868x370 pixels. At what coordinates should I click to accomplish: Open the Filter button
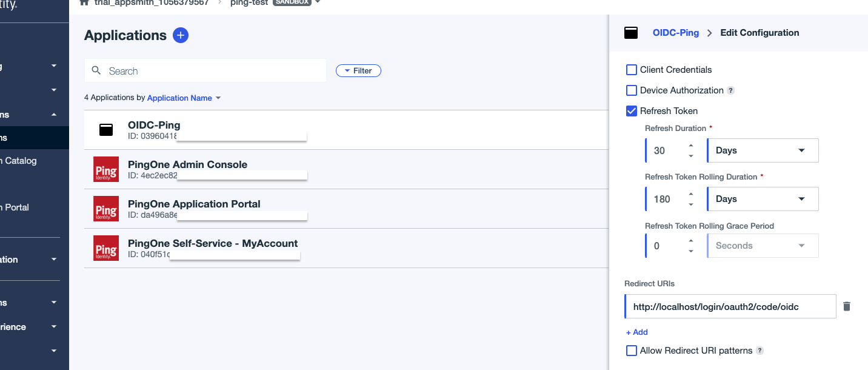tap(358, 71)
